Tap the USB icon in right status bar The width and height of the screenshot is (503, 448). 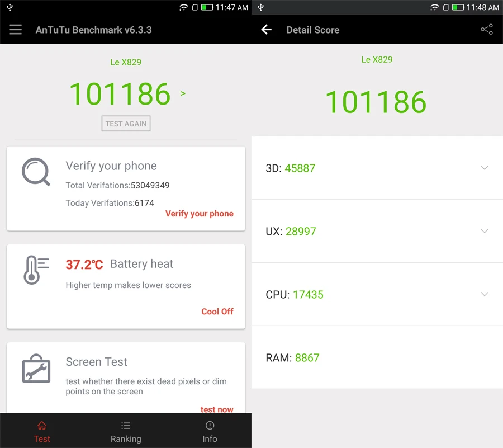(261, 7)
